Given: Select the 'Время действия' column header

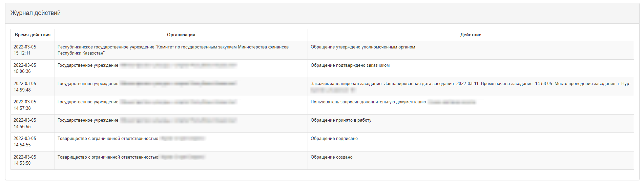Looking at the screenshot, I should click(33, 35).
